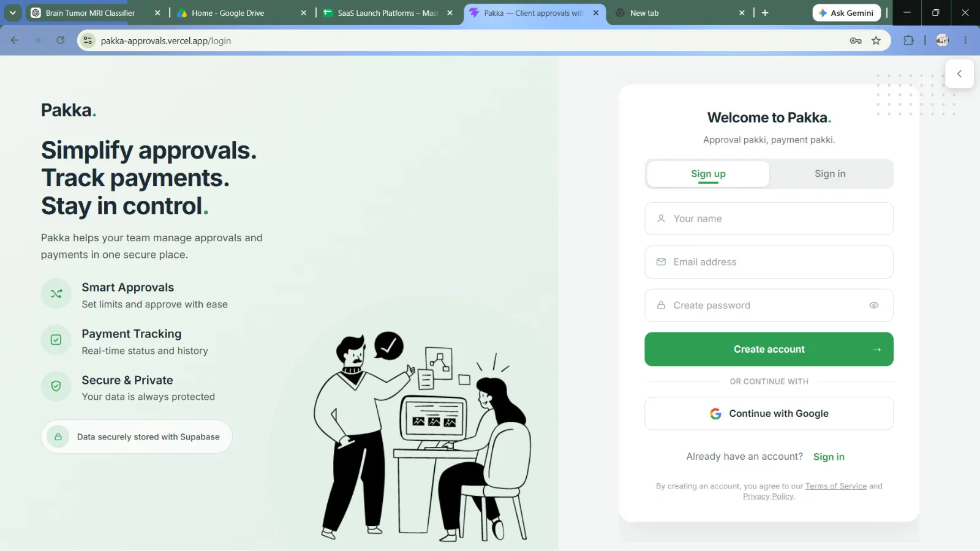Click Ask Gemini button
Viewport: 980px width, 551px height.
point(846,13)
